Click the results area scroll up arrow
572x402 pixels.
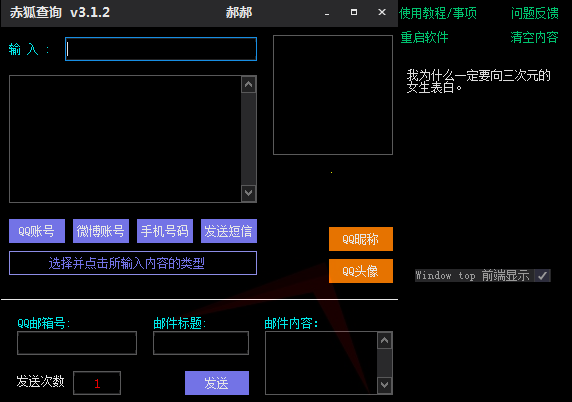pos(249,85)
